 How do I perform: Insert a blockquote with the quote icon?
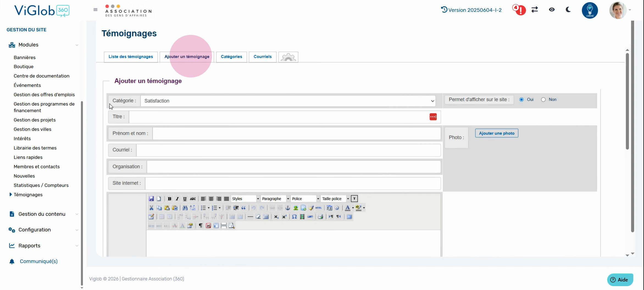[x=243, y=208]
